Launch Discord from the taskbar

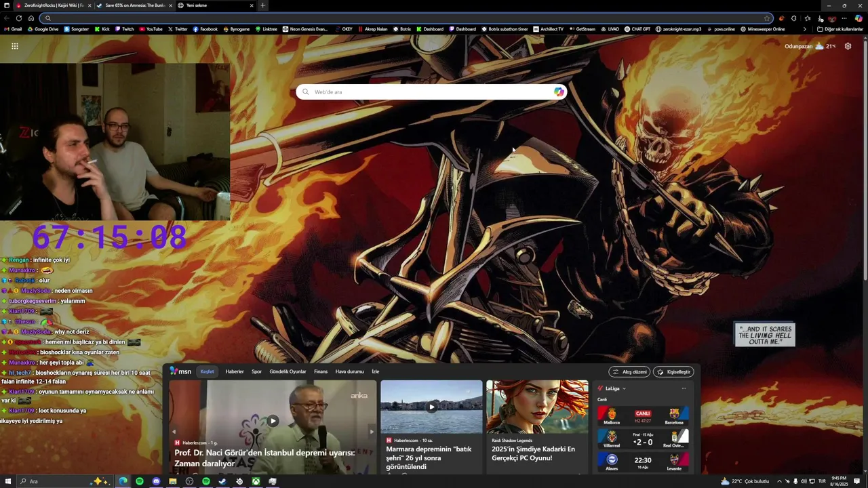pyautogui.click(x=156, y=481)
